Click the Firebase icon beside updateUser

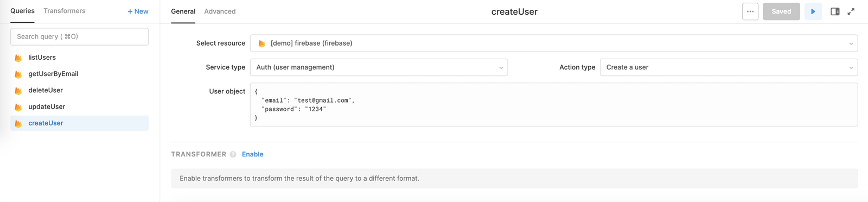pos(18,107)
